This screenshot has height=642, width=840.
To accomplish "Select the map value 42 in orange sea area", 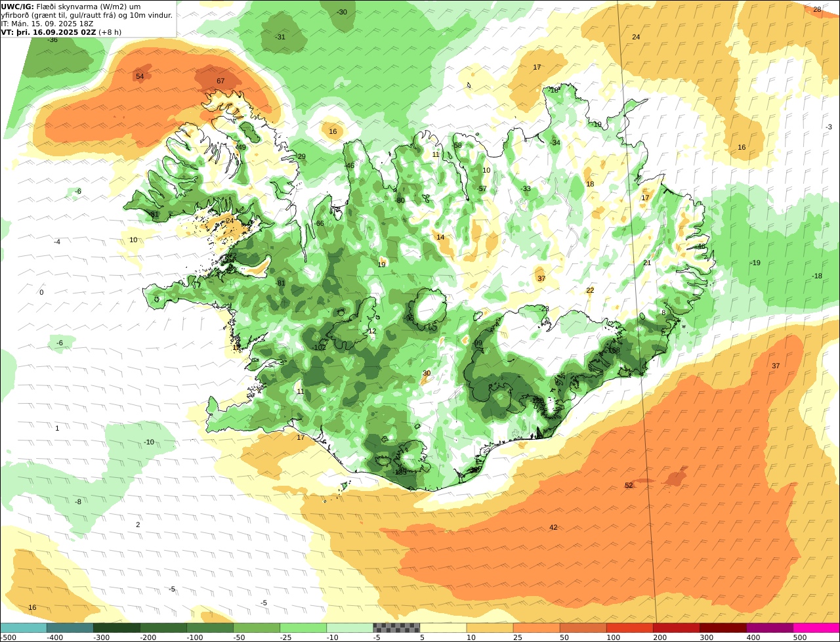I will tap(553, 527).
